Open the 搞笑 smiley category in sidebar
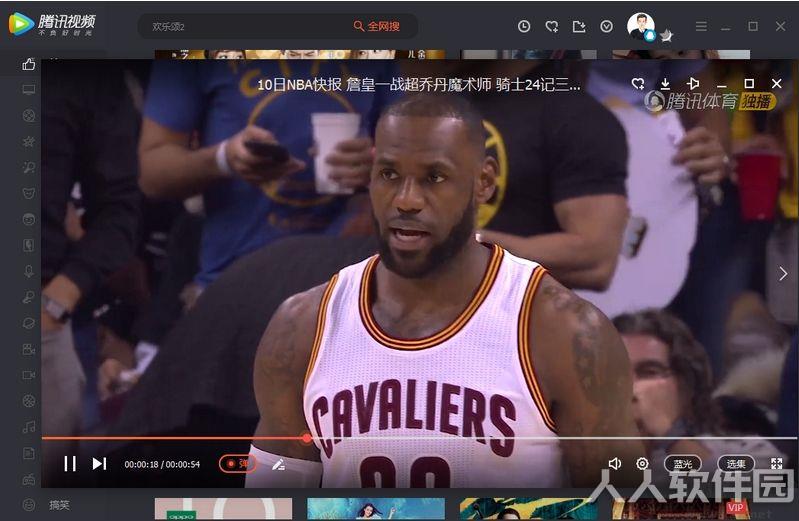The height and width of the screenshot is (521, 799). pos(46,505)
